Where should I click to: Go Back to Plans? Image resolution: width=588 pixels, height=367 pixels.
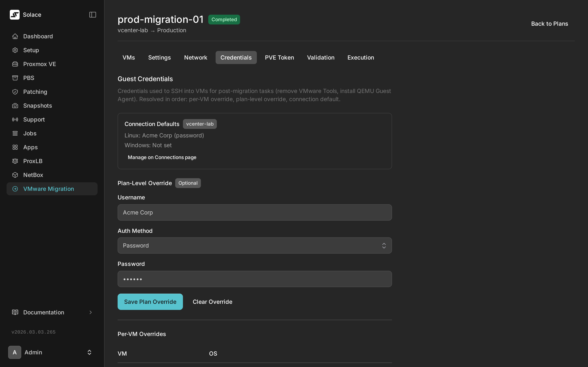tap(549, 23)
